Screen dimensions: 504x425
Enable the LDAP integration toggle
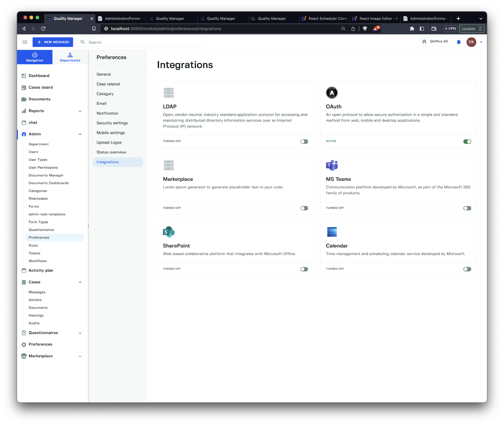(x=304, y=141)
